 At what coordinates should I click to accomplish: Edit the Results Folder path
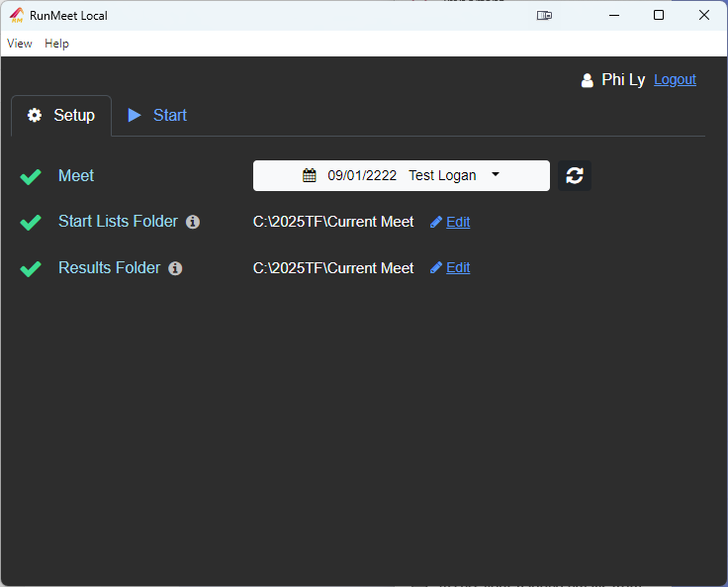coord(458,267)
